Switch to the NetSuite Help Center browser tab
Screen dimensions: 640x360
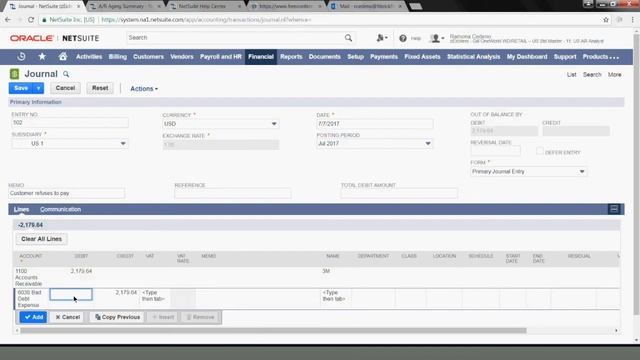pyautogui.click(x=203, y=7)
